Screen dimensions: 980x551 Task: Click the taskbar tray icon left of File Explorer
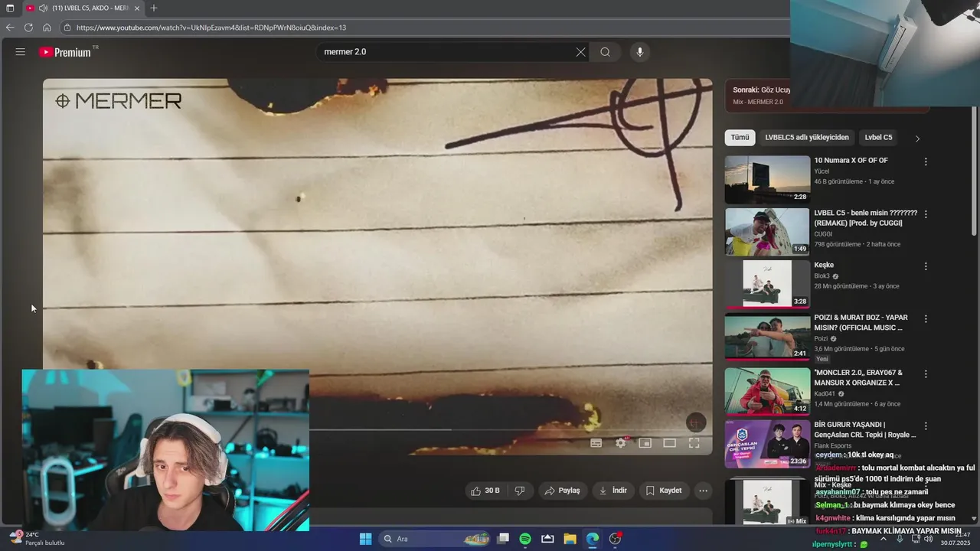tap(547, 539)
